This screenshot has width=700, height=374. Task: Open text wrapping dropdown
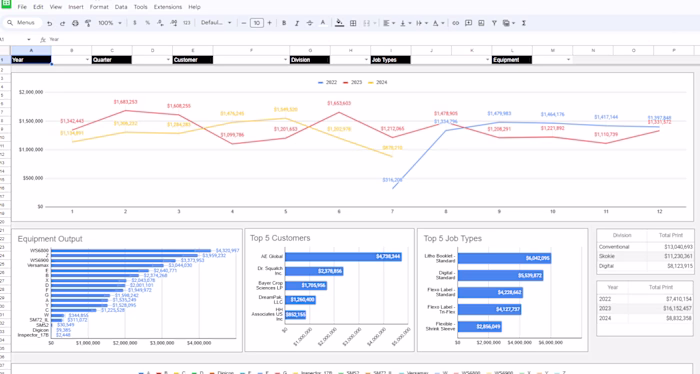pos(421,23)
